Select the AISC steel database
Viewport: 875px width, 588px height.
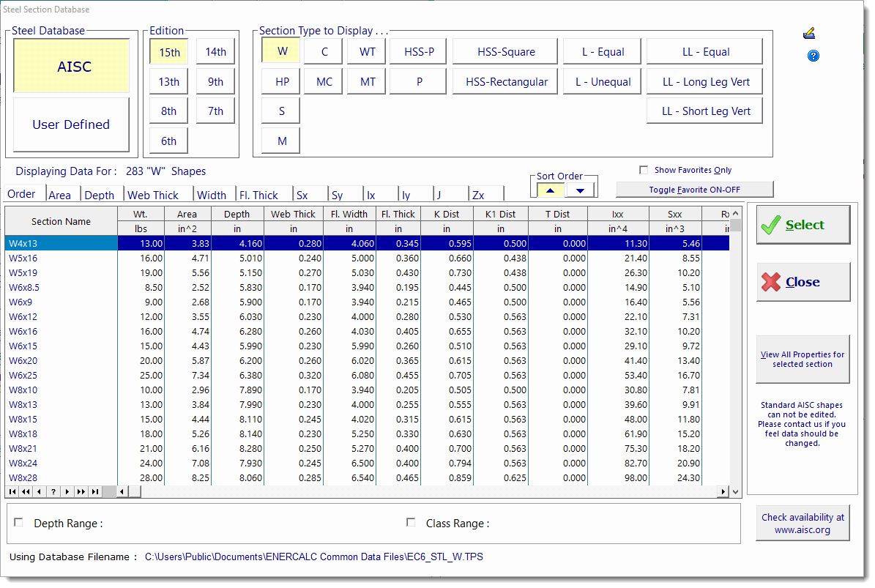point(72,66)
